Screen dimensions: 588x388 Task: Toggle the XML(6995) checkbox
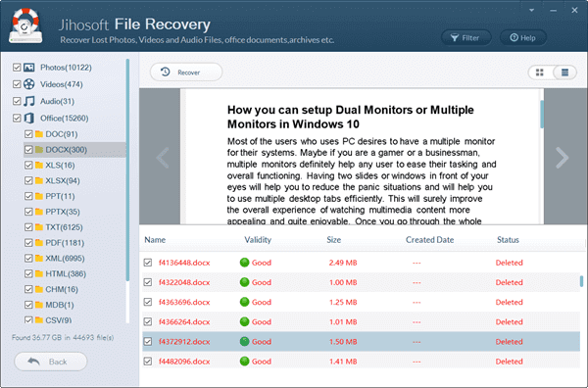[x=28, y=259]
